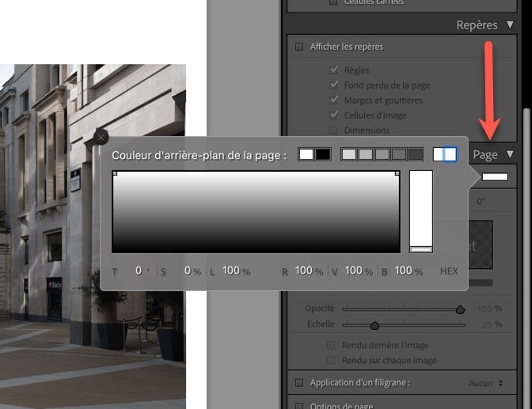Click inside the grayscale gradient color field

(x=256, y=211)
